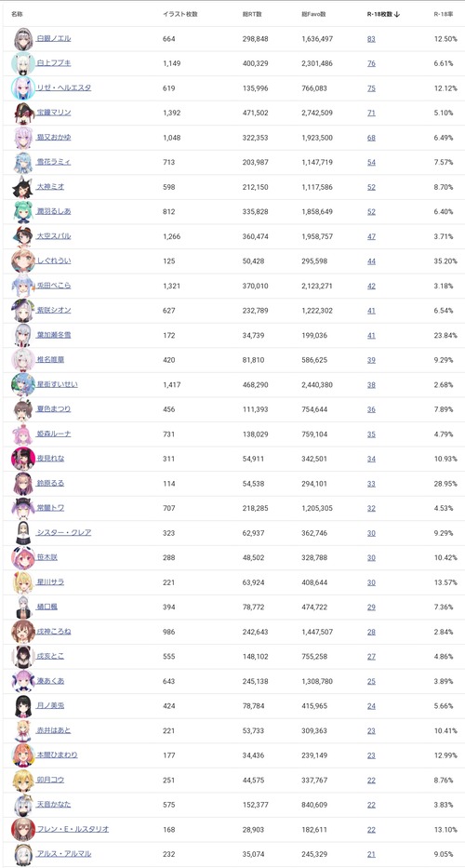Select the avatar of シスター・クレア
Viewport: 465px width, 868px height.
pyautogui.click(x=22, y=533)
